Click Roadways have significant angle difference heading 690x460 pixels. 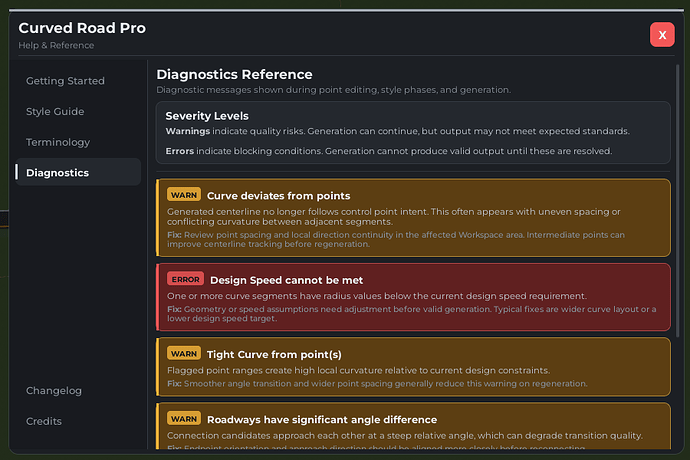point(322,419)
